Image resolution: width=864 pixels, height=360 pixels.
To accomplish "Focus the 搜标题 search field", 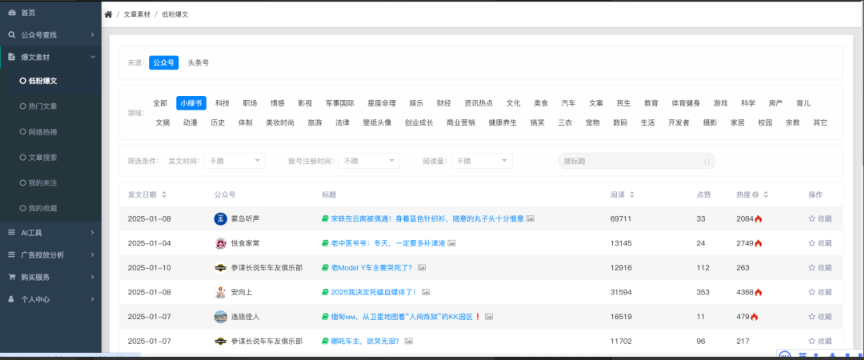I will [x=636, y=161].
